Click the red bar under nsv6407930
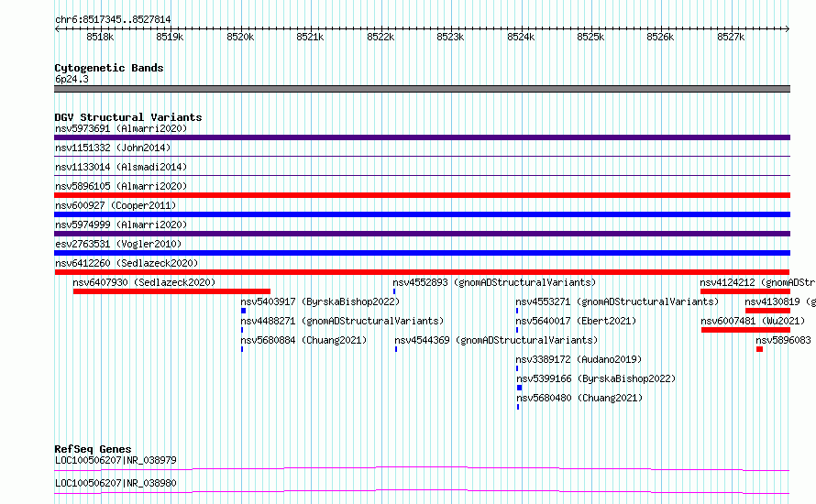Screen dimensions: 816x504 pos(171,291)
